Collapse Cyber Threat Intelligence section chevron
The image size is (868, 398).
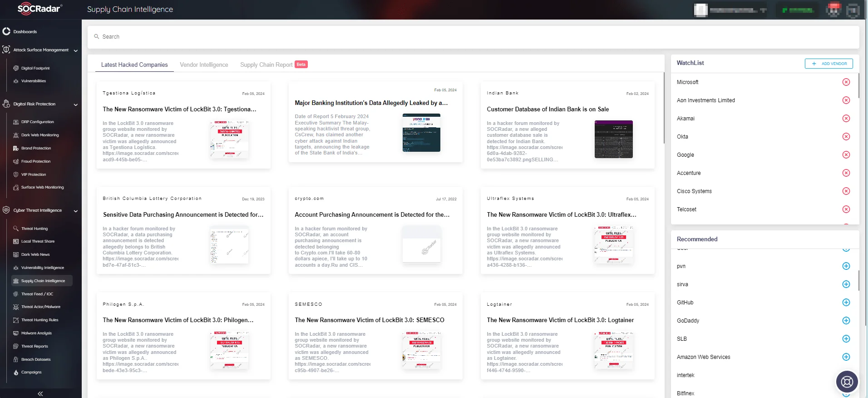pyautogui.click(x=76, y=211)
